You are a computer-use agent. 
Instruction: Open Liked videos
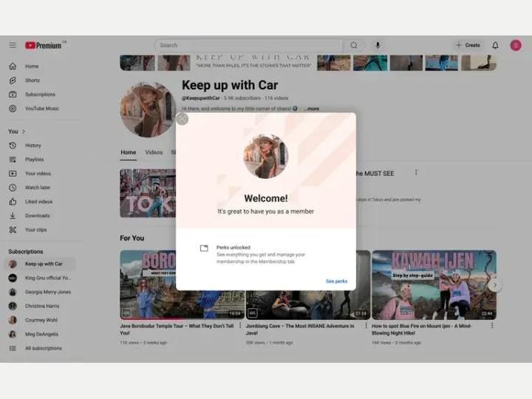click(x=38, y=202)
